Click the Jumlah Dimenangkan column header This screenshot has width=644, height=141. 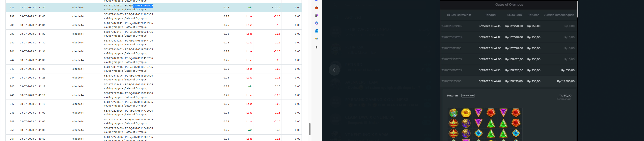tap(559, 15)
